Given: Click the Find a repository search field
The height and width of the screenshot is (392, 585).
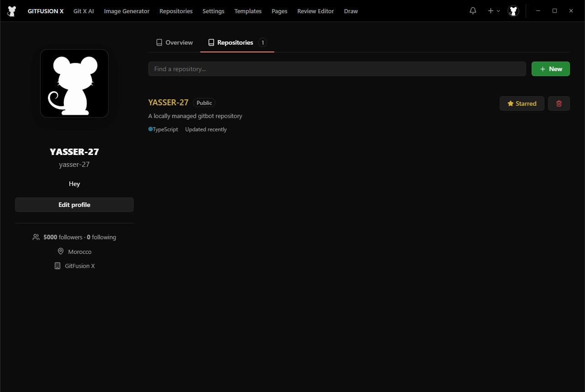Looking at the screenshot, I should click(x=337, y=69).
